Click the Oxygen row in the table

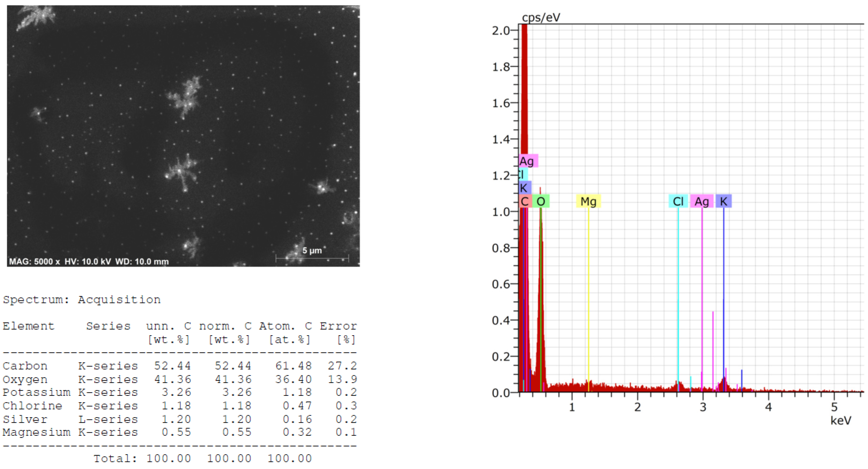pyautogui.click(x=179, y=379)
